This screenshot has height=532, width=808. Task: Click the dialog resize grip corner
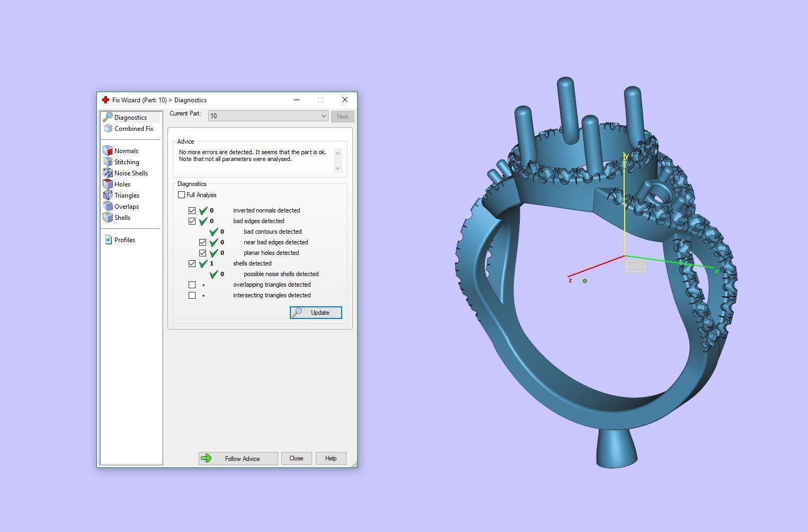(x=354, y=464)
